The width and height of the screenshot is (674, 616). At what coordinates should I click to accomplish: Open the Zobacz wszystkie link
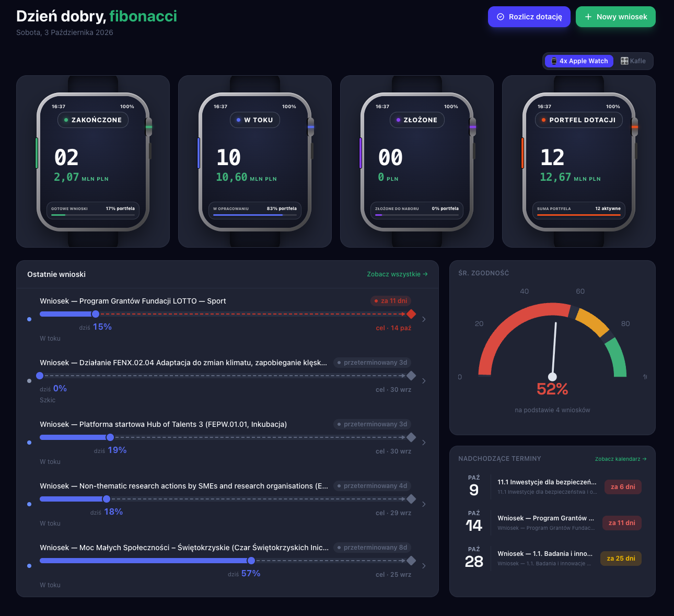coord(397,274)
